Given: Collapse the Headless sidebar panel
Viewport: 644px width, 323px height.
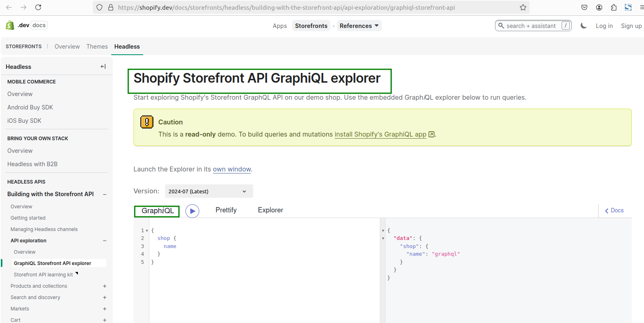Looking at the screenshot, I should [x=103, y=66].
